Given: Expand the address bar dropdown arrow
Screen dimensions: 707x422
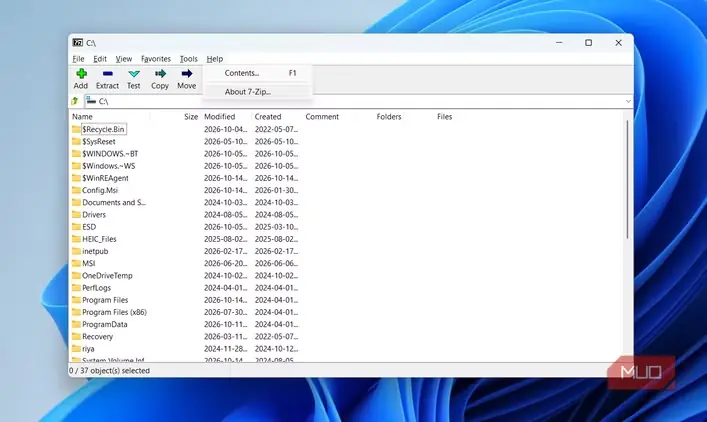Looking at the screenshot, I should [x=628, y=101].
